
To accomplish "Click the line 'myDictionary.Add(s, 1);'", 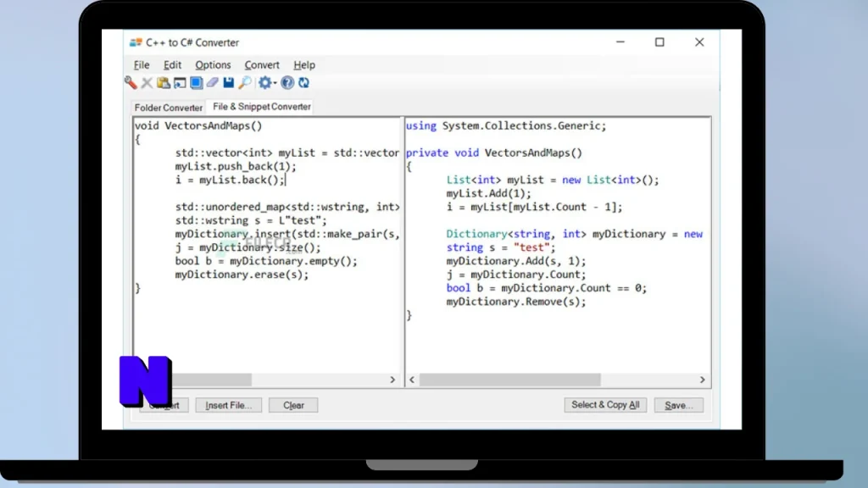I will (x=516, y=261).
